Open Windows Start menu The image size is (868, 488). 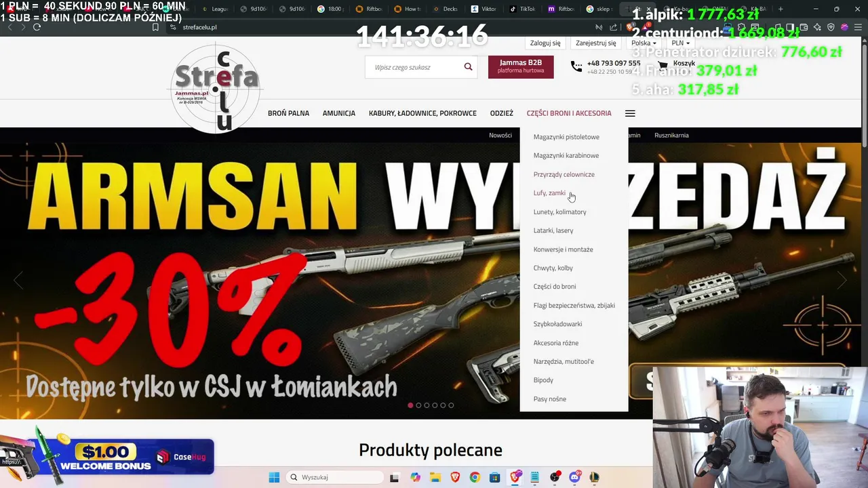pos(274,477)
